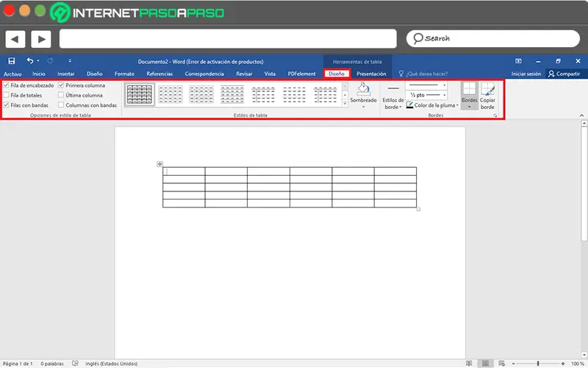The height and width of the screenshot is (368, 588).
Task: Switch to the Correspondencia tab
Action: click(204, 74)
